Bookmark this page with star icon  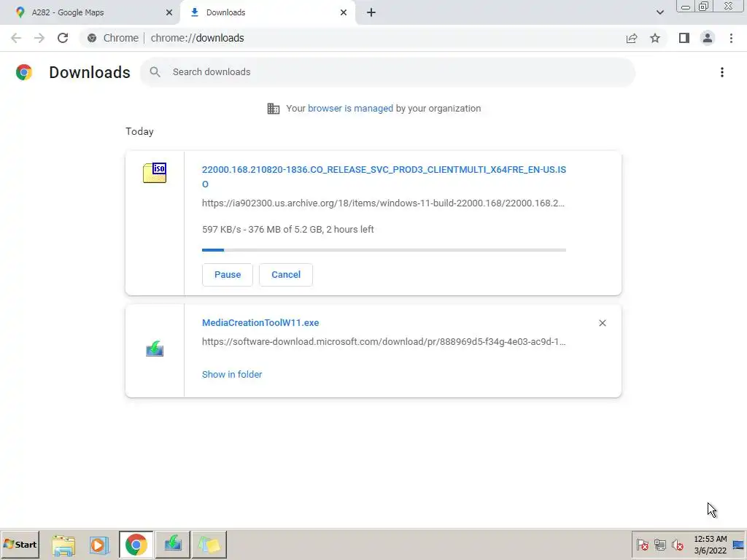click(x=655, y=38)
